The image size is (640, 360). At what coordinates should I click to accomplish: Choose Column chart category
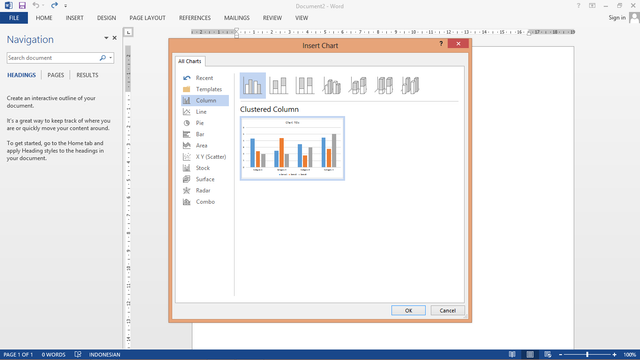[204, 100]
